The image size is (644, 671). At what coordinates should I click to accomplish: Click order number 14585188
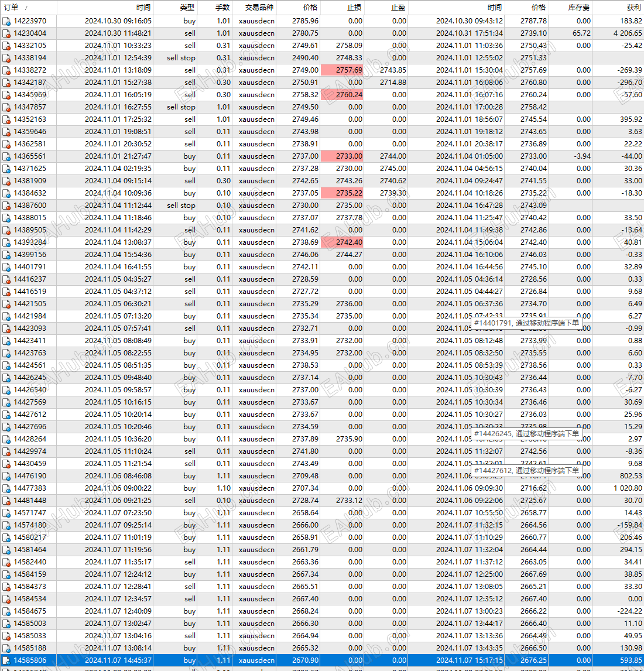[x=30, y=648]
